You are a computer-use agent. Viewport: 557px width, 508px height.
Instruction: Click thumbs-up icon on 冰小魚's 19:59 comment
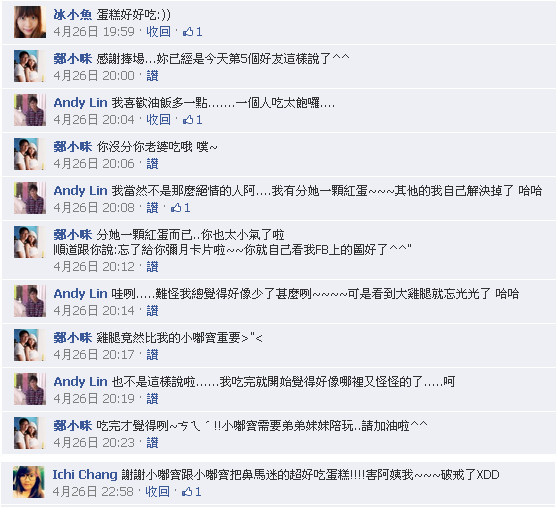188,32
